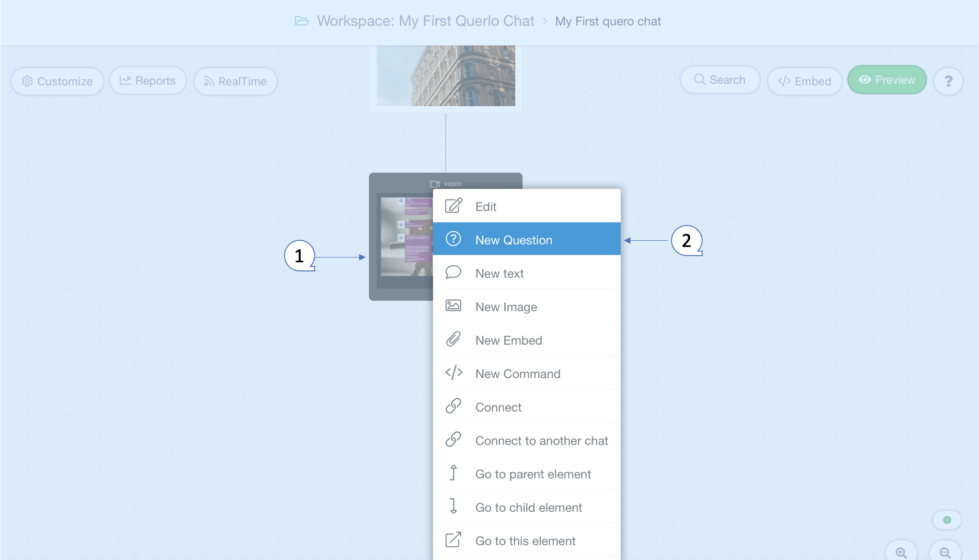Screen dimensions: 979x560
Task: Click the New Question circle icon
Action: pyautogui.click(x=453, y=239)
